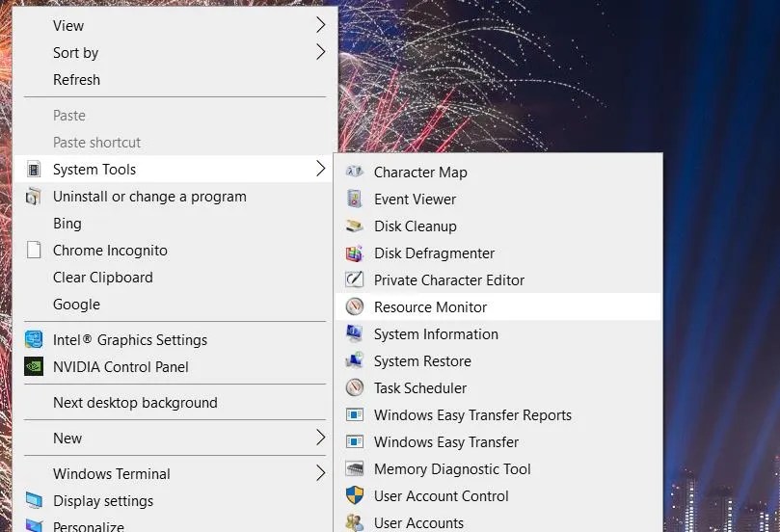Launch Character Map from submenu text
780x532 pixels.
point(420,173)
